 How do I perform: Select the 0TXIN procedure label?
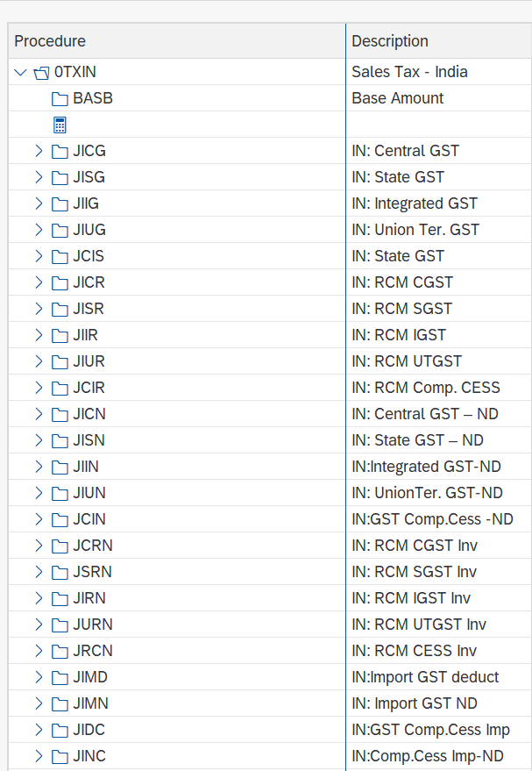75,72
